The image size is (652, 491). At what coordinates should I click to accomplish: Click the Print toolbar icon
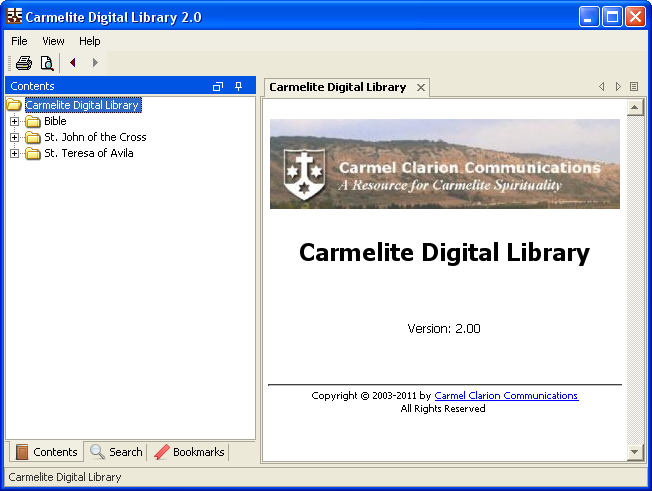[23, 63]
